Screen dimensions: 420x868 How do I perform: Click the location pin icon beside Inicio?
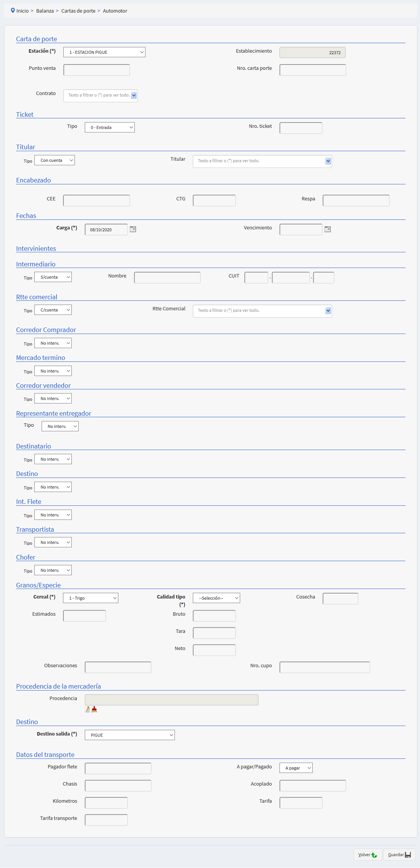click(13, 11)
